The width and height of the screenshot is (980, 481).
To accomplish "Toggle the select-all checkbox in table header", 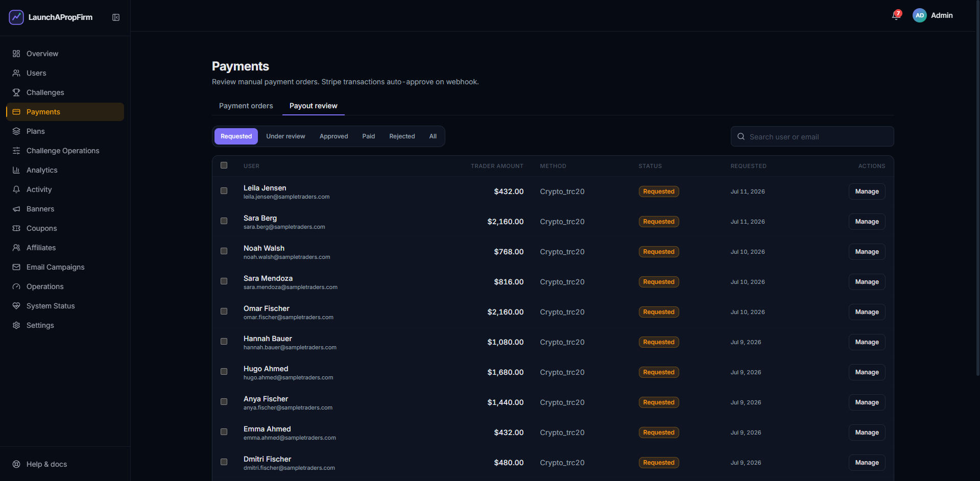I will 224,165.
